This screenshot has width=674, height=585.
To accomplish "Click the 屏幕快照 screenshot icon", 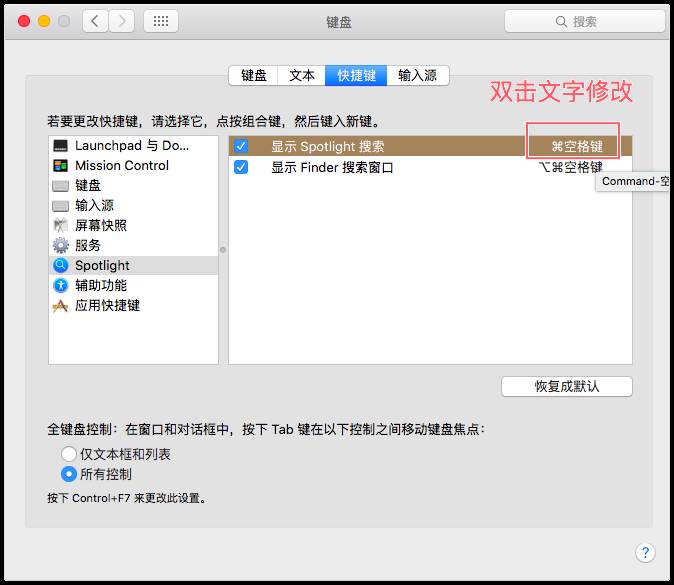I will click(x=61, y=226).
